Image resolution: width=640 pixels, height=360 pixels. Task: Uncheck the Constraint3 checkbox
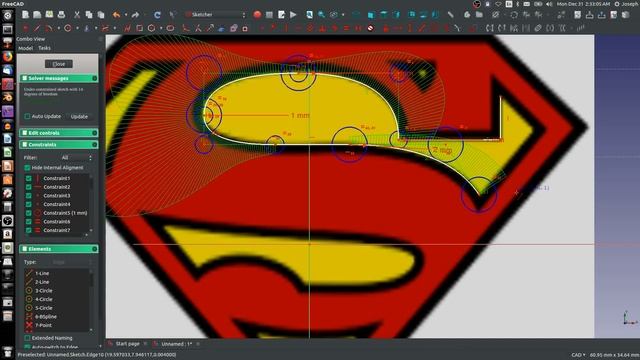(29, 196)
